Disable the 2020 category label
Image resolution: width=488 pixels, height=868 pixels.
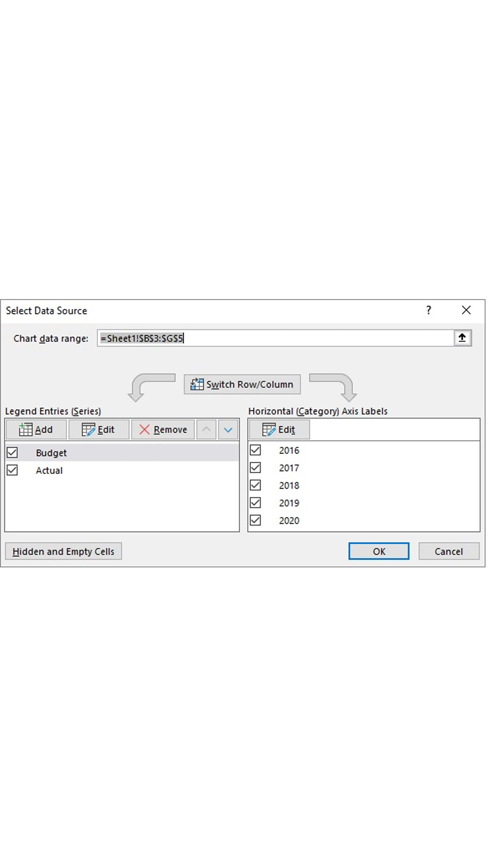tap(255, 520)
